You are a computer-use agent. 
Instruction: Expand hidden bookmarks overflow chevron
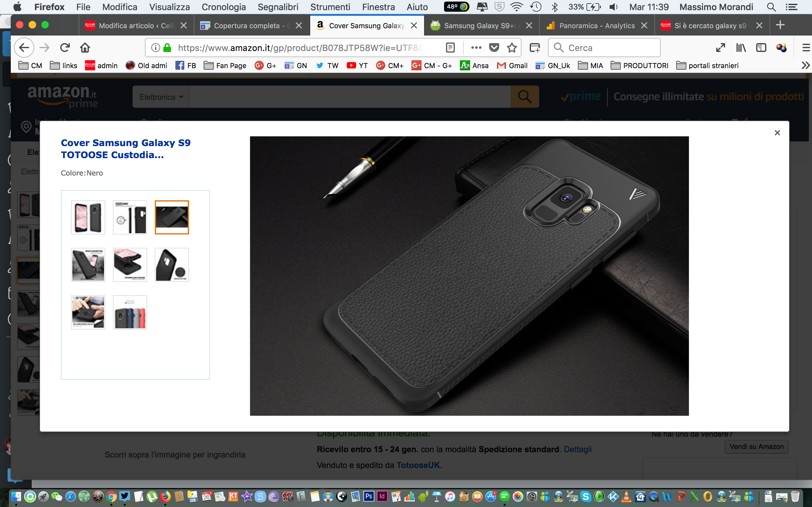pos(805,65)
